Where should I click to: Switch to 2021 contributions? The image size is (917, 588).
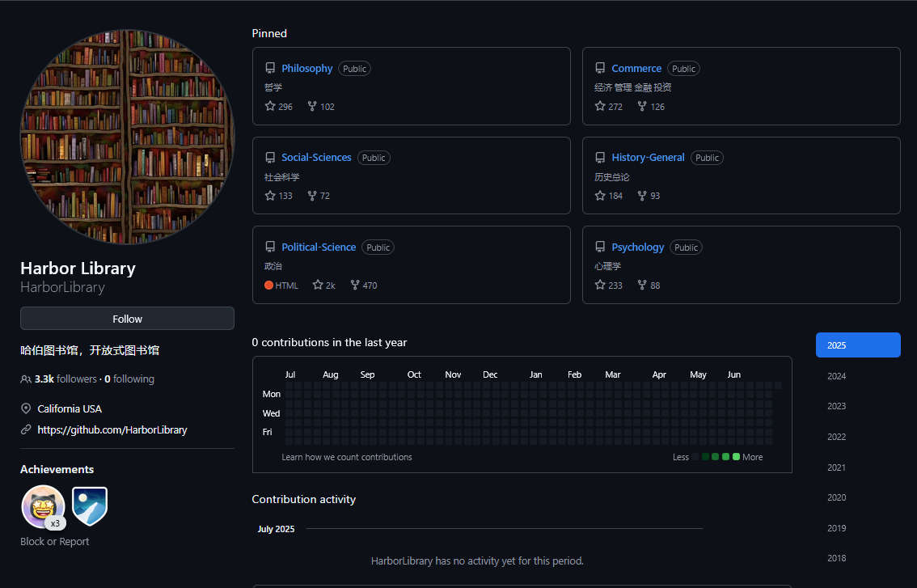836,467
